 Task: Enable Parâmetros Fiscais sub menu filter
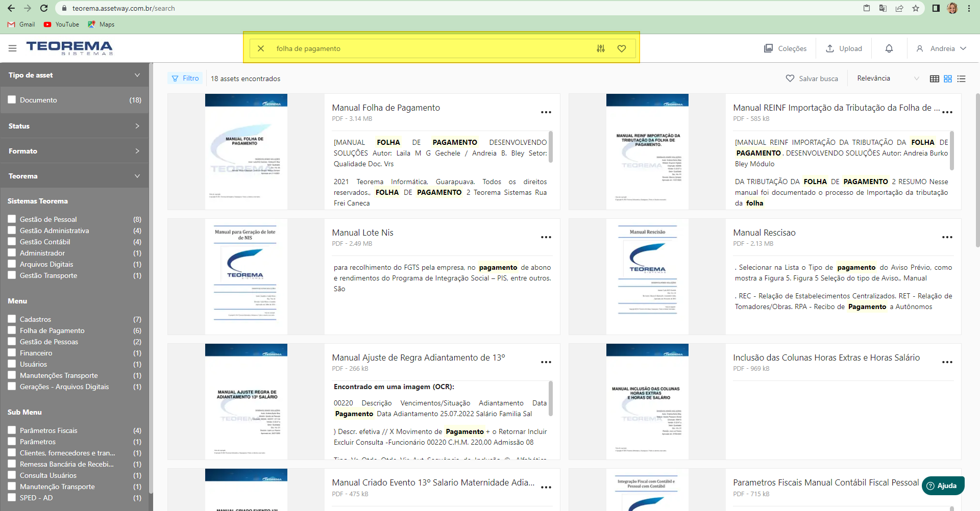coord(12,430)
